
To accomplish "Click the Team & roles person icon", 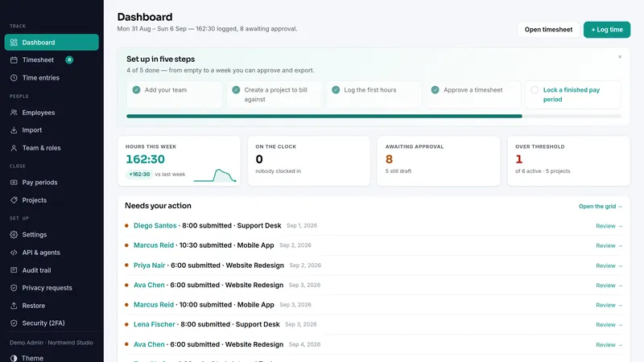I will [x=14, y=148].
